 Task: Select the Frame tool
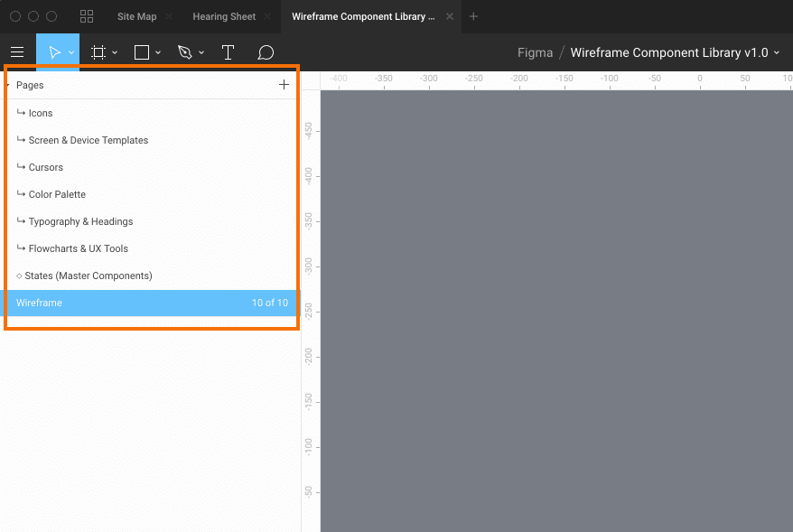98,52
